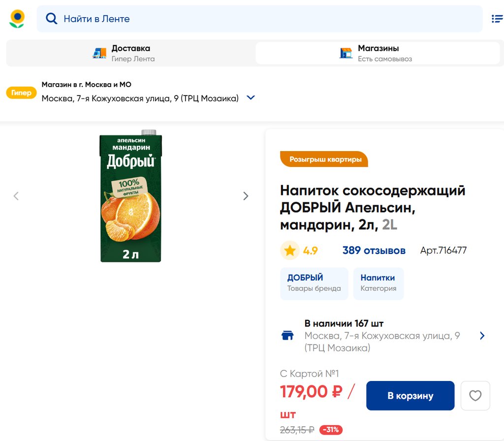Click the delivery truck icon
Viewport: 504px width, 441px height.
[x=99, y=53]
